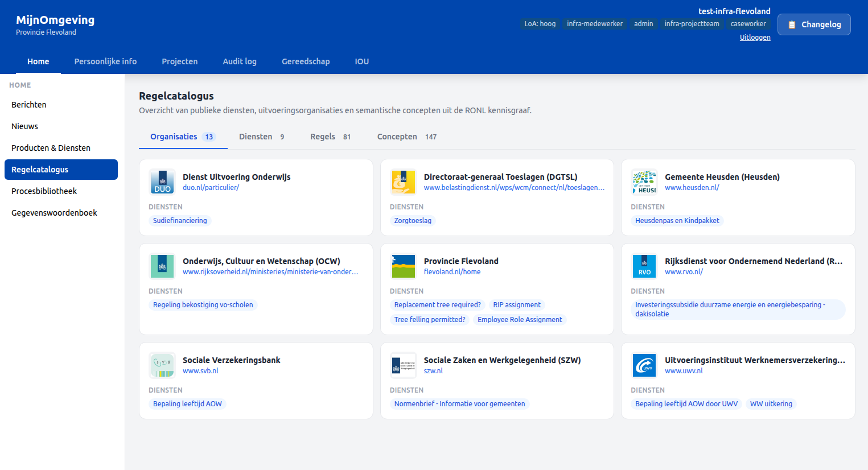
Task: Click the UWV logo icon
Action: pos(644,365)
